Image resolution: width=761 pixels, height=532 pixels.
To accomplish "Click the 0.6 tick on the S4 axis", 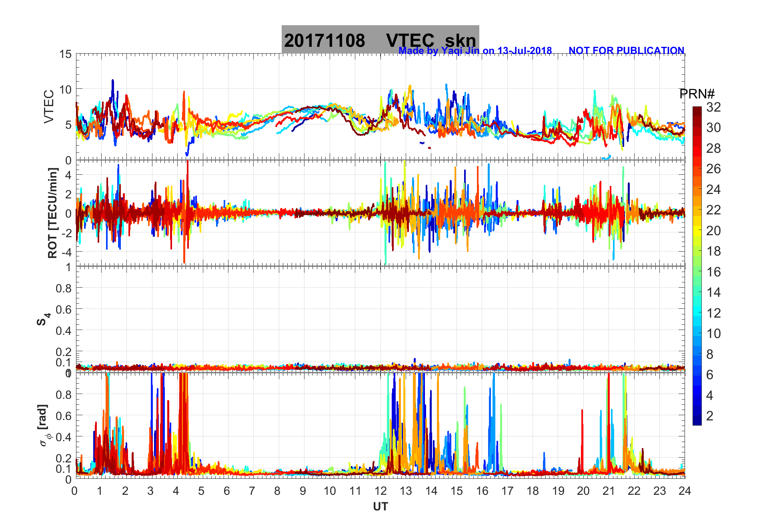I will (x=64, y=310).
